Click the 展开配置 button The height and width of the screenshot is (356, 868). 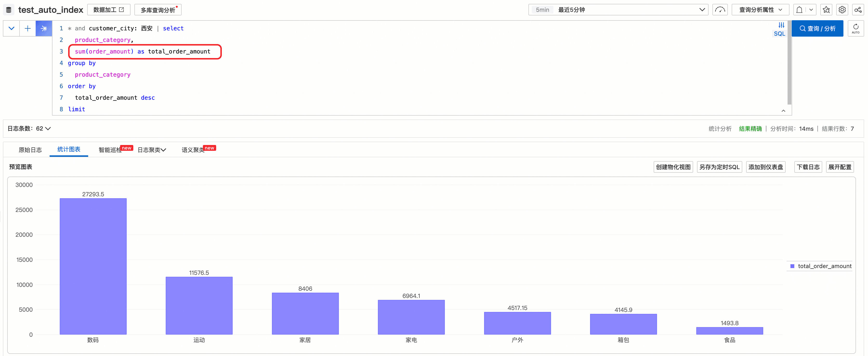pos(840,167)
